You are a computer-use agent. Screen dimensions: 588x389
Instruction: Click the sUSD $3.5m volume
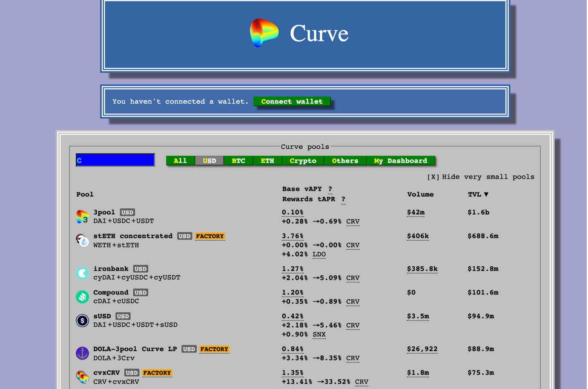tap(418, 316)
